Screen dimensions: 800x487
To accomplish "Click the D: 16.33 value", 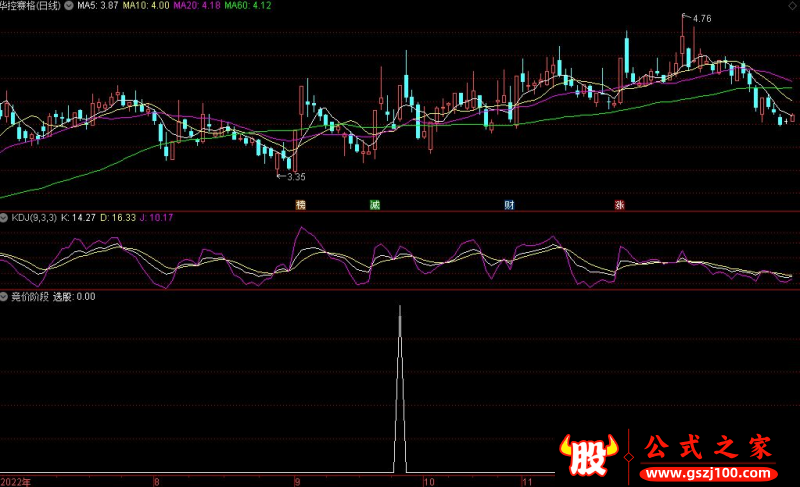I will [x=118, y=218].
